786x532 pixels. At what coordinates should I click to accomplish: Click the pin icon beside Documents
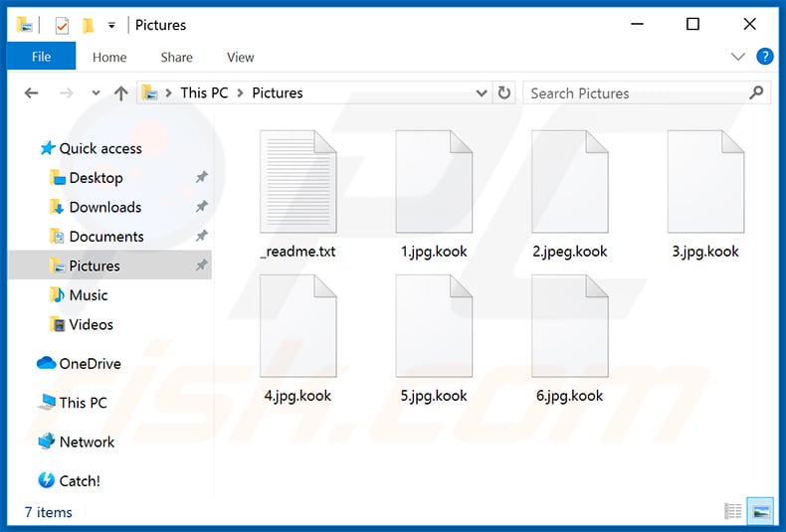202,236
